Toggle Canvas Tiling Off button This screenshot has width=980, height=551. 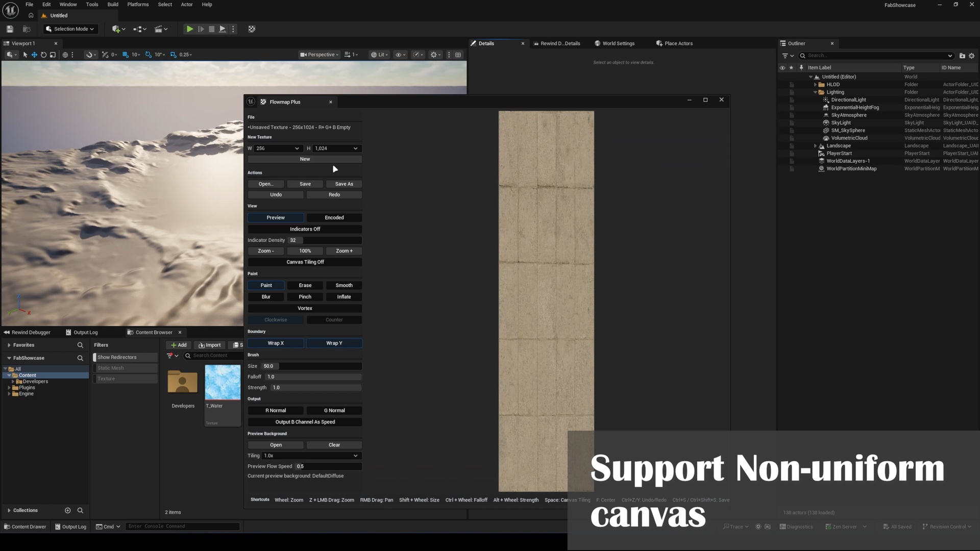pyautogui.click(x=305, y=262)
